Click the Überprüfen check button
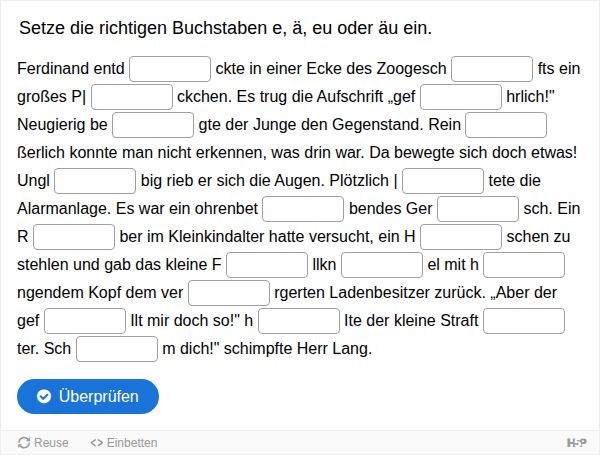The height and width of the screenshot is (455, 600). click(88, 396)
